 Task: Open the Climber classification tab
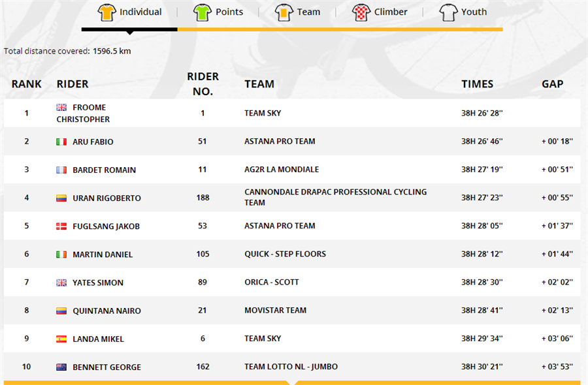(380, 12)
